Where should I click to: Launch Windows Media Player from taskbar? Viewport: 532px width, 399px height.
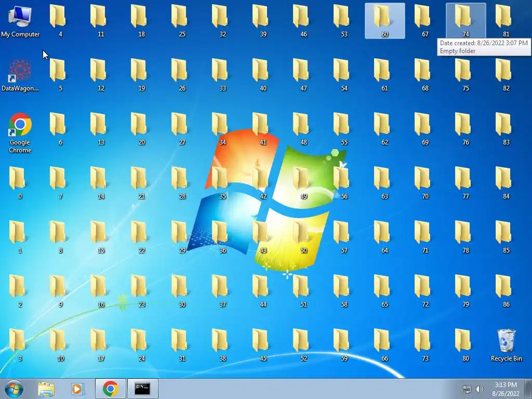pos(78,389)
